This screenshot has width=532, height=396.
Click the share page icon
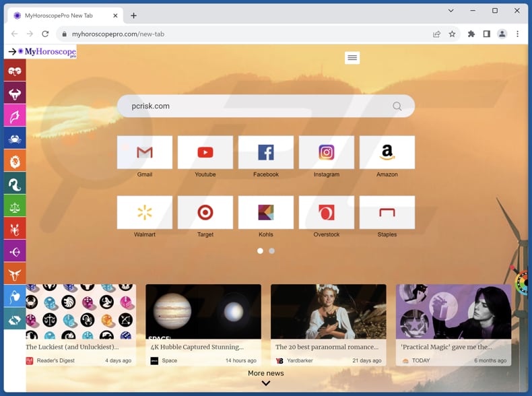click(436, 34)
